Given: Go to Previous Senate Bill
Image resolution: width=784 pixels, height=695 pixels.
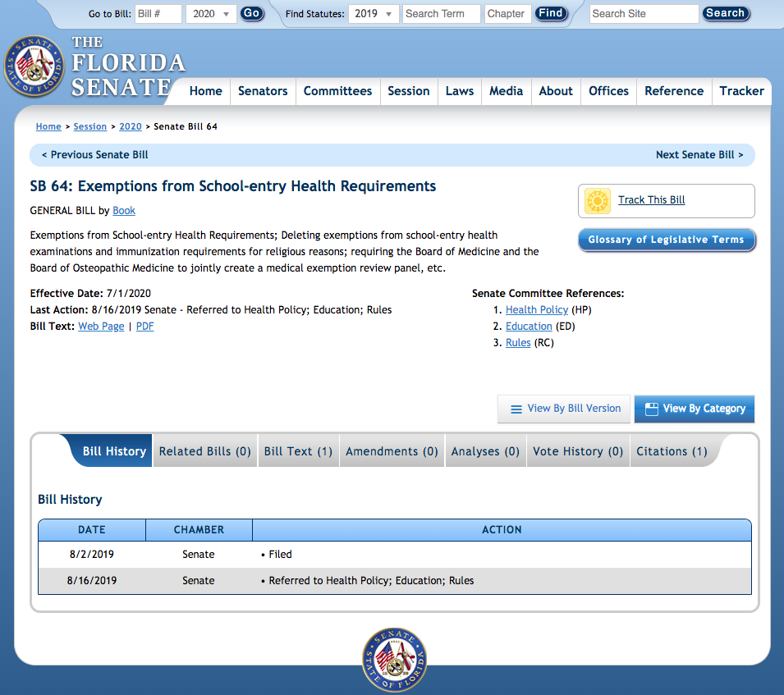Looking at the screenshot, I should [95, 155].
